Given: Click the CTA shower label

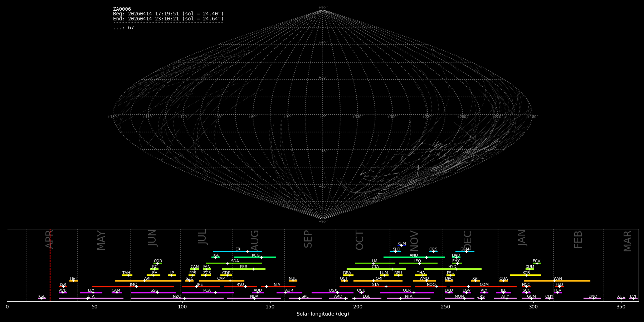Looking at the screenshot, I should pos(375,267).
